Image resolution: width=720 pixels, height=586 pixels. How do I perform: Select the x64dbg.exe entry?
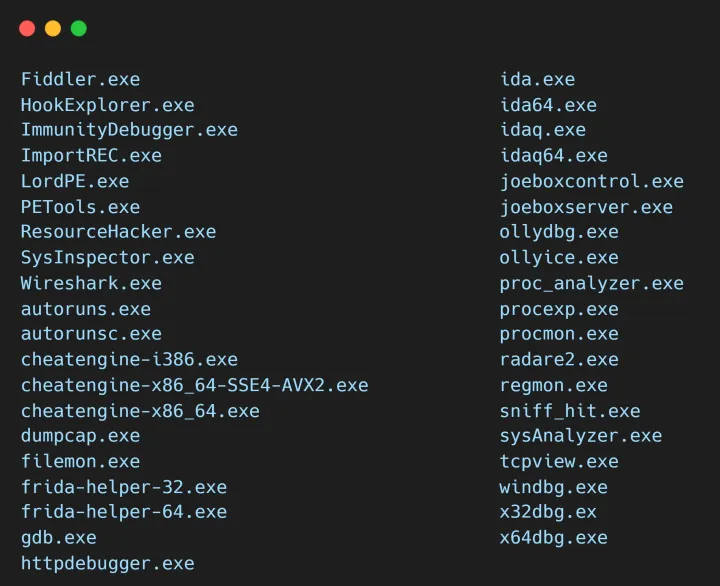click(553, 538)
